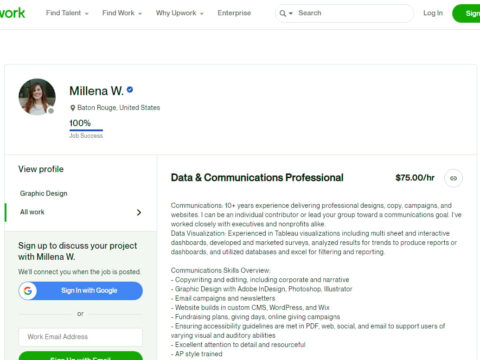Click the search magnifier icon
This screenshot has height=360, width=480.
click(x=282, y=13)
